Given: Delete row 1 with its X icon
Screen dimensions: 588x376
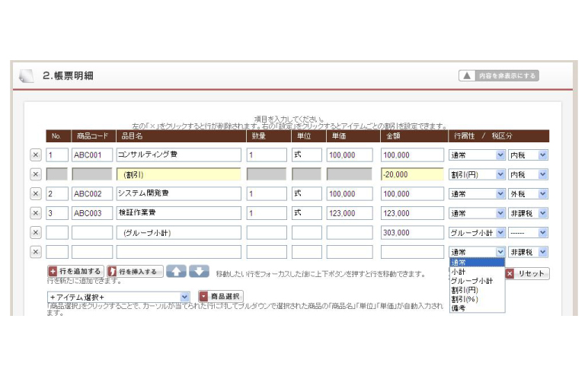Looking at the screenshot, I should point(36,155).
